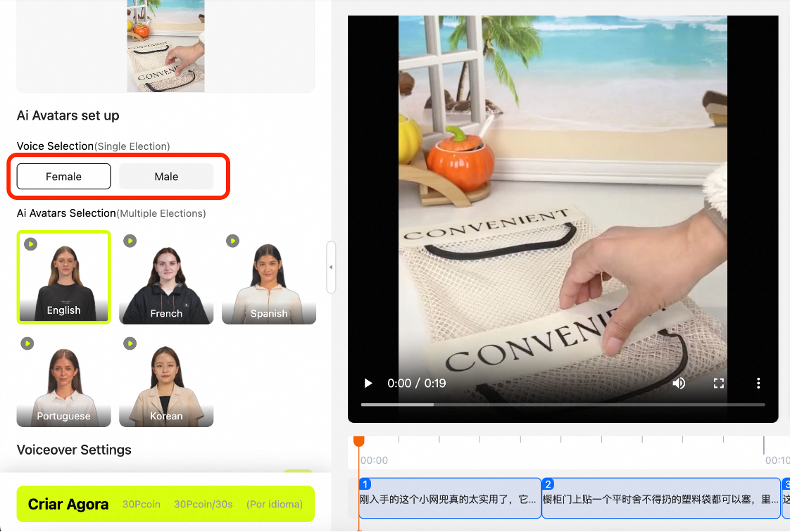
Task: Play preview on Spanish avatar
Action: [232, 241]
